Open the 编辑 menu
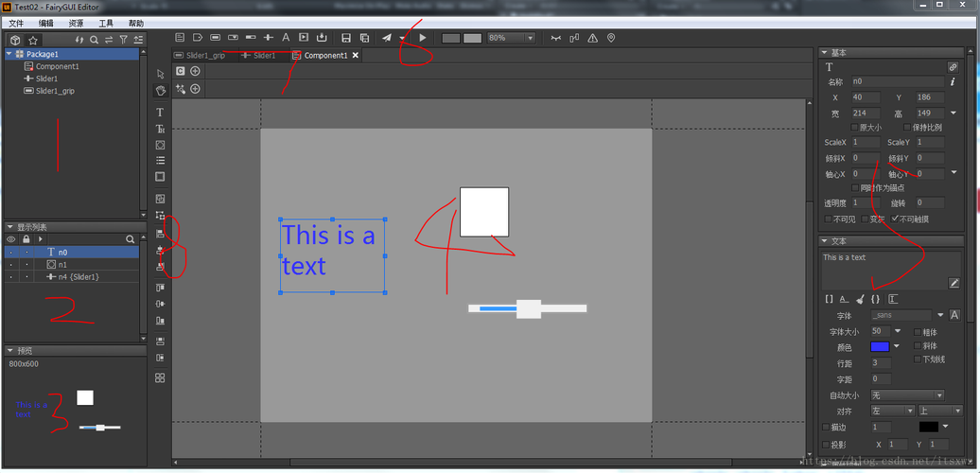 (46, 23)
